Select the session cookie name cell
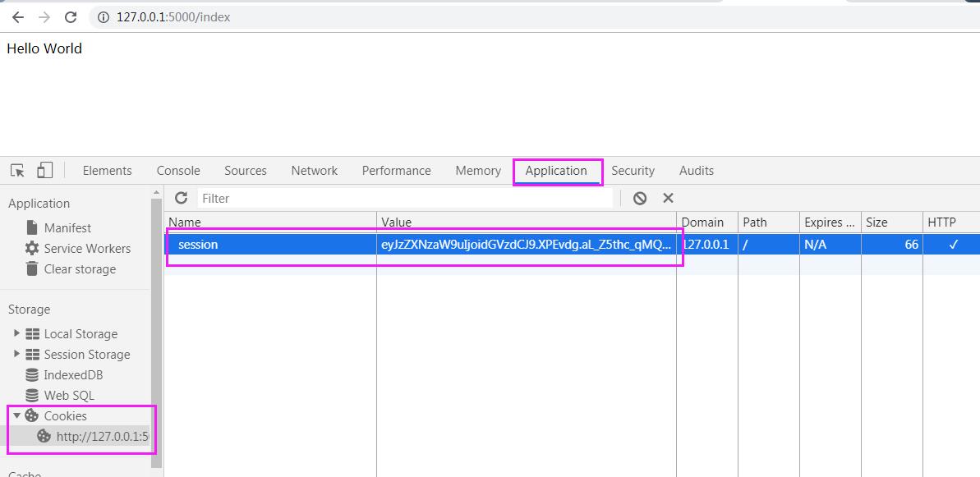 click(x=270, y=244)
